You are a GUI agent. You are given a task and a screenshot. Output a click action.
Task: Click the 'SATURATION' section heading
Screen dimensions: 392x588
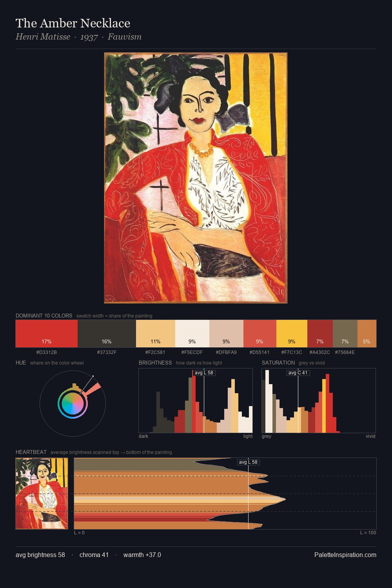click(x=278, y=363)
